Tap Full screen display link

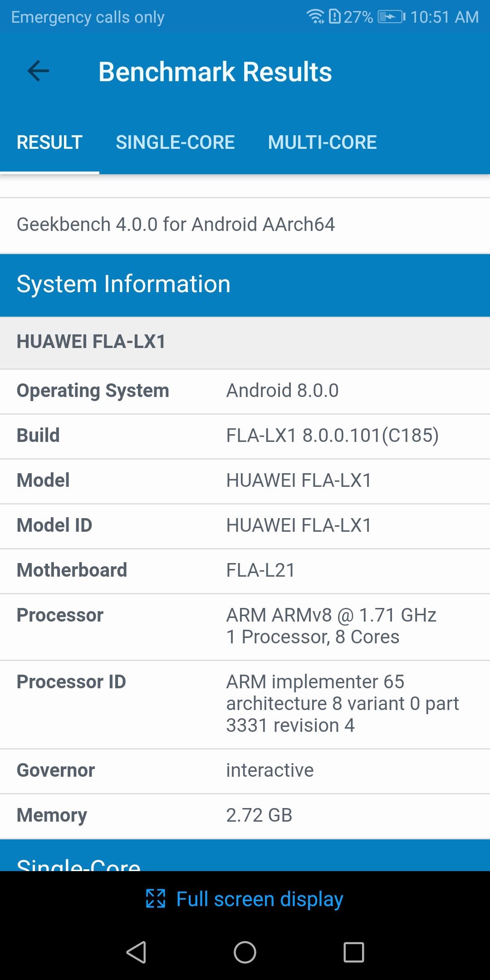tap(260, 899)
